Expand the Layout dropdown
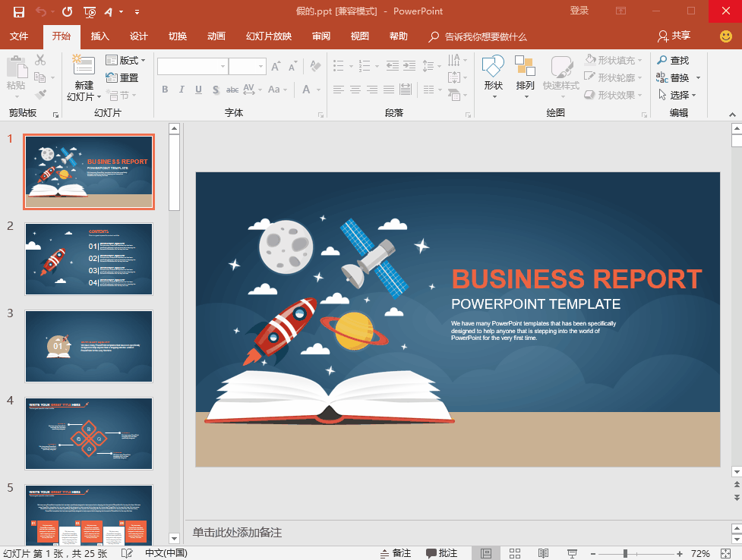Image resolution: width=742 pixels, height=560 pixels. click(x=126, y=60)
